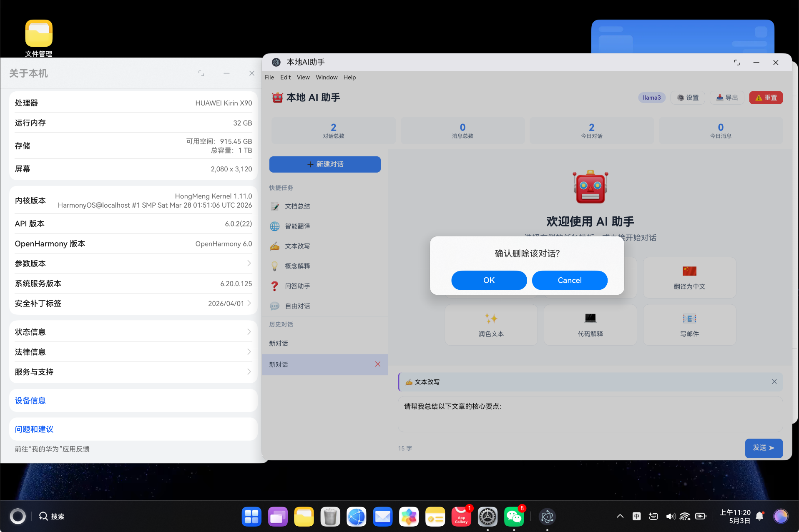Open the mail dock icon

coord(383,517)
